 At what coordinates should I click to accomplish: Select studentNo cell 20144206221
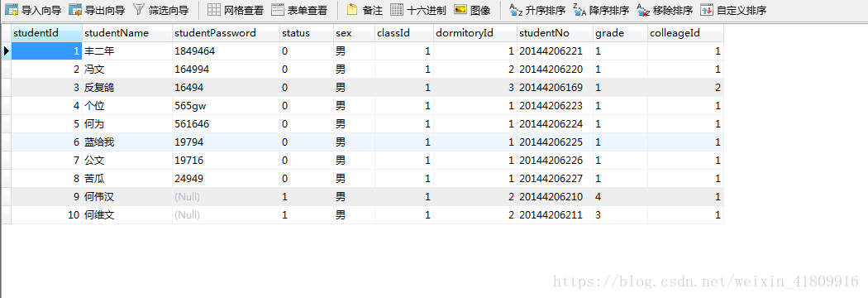coord(555,51)
